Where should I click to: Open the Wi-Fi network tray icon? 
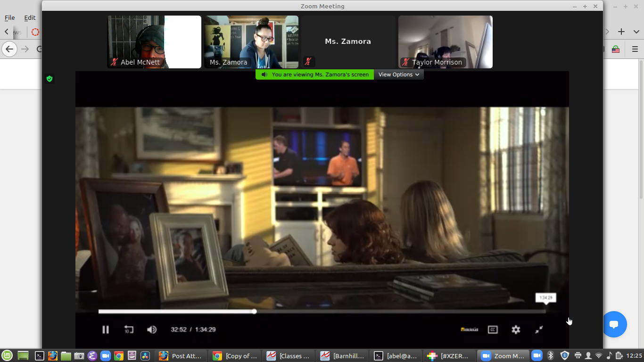[x=599, y=356]
